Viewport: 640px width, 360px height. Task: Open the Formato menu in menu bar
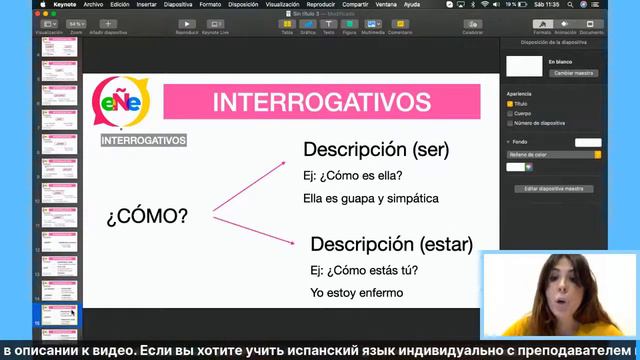pos(210,4)
